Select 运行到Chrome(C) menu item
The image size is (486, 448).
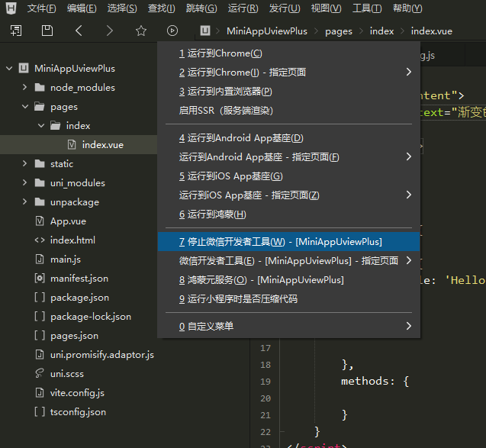[x=289, y=53]
